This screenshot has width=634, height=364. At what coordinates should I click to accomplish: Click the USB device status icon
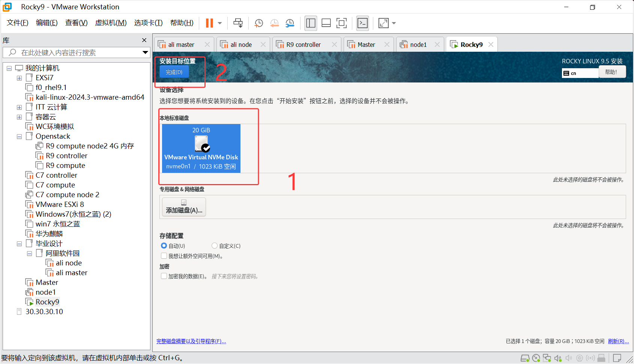[601, 358]
